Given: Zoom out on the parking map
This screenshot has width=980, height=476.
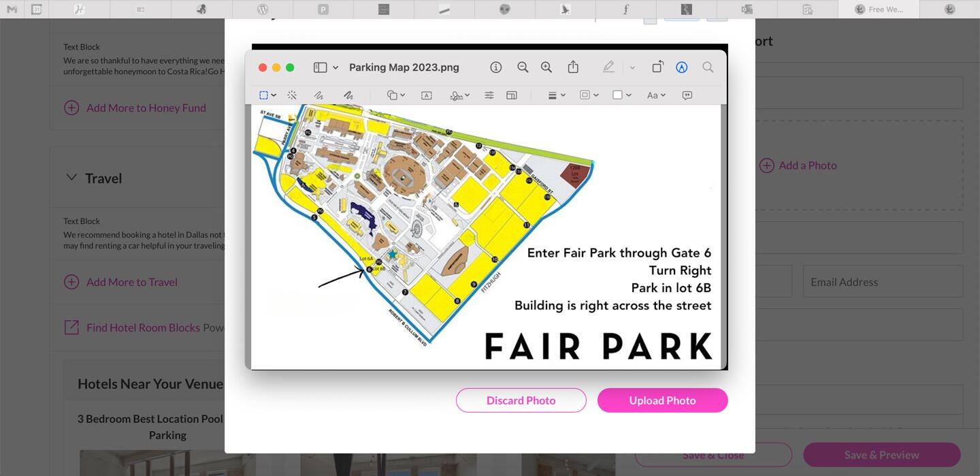Looking at the screenshot, I should 523,67.
